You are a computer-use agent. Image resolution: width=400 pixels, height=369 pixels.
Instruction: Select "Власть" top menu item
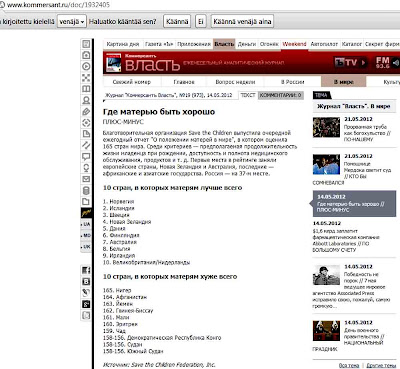(x=224, y=44)
